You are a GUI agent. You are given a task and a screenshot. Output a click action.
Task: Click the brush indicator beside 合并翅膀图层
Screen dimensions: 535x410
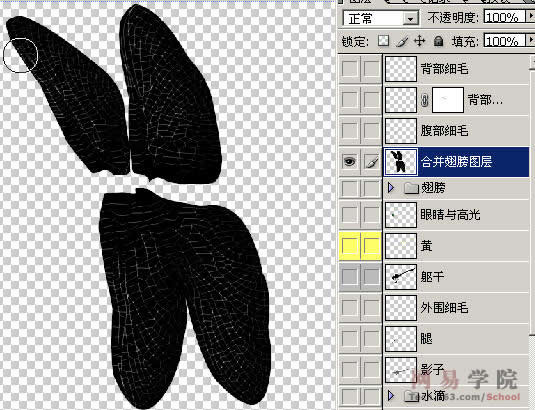(x=372, y=162)
